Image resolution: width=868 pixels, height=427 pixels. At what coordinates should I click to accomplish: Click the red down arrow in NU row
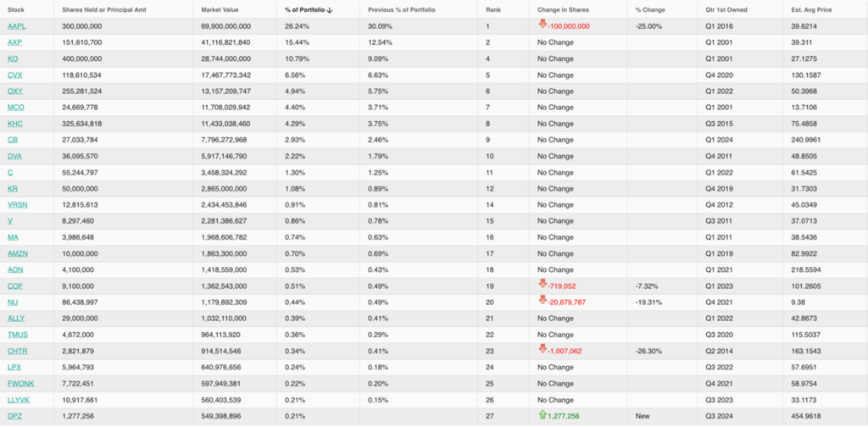pos(542,301)
